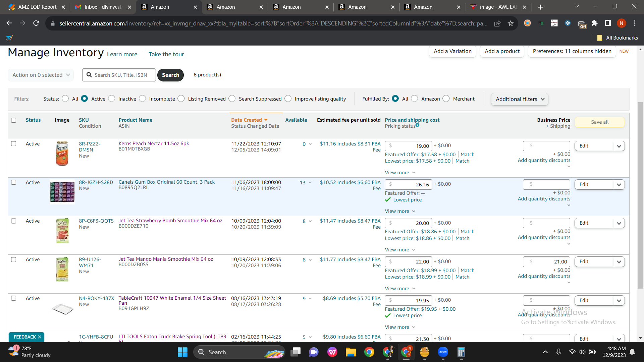Tick the select-all checkbox in table header
Viewport: 644px width, 362px height.
click(x=14, y=120)
